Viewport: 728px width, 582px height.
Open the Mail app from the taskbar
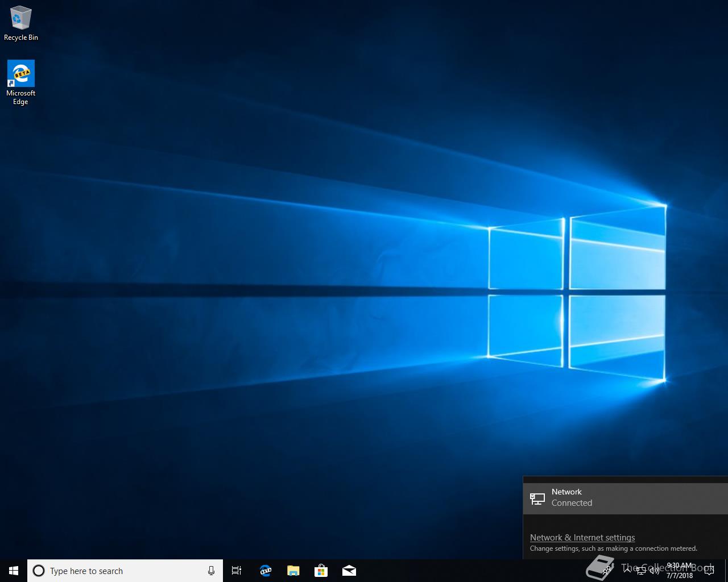[349, 571]
